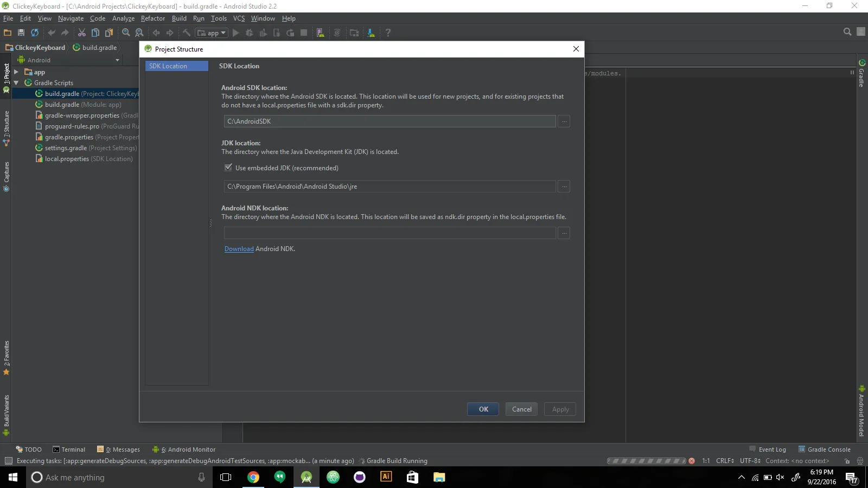Click the read-only lock icon in status bar
Screen dimensions: 868x488
tap(847, 461)
